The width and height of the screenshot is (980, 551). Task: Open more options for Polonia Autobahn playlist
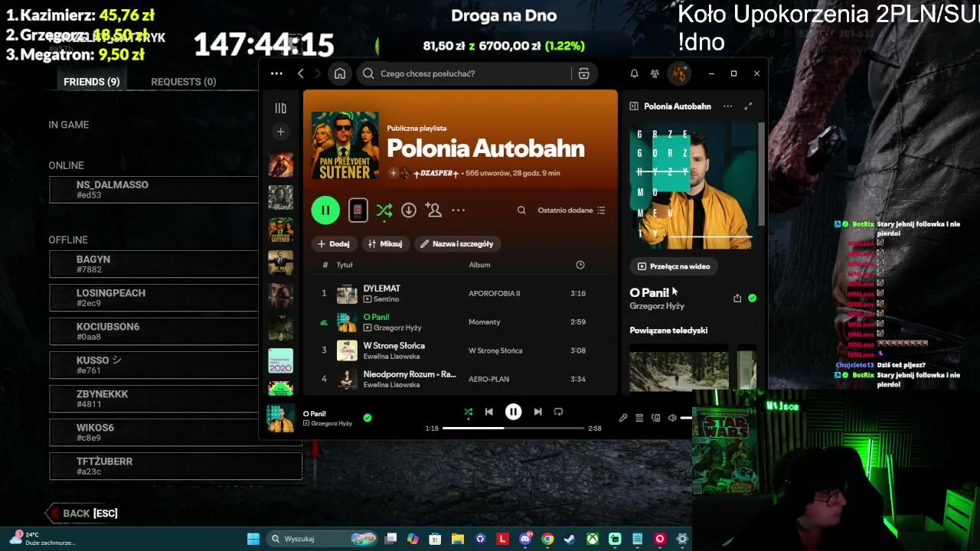tap(458, 210)
